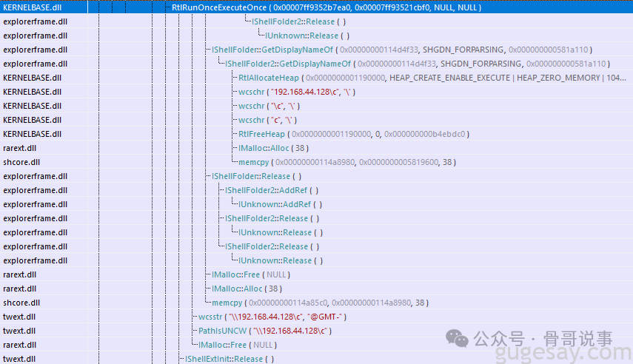Select wcschr call with "\c" string argument
The image size is (633, 364).
pos(269,106)
